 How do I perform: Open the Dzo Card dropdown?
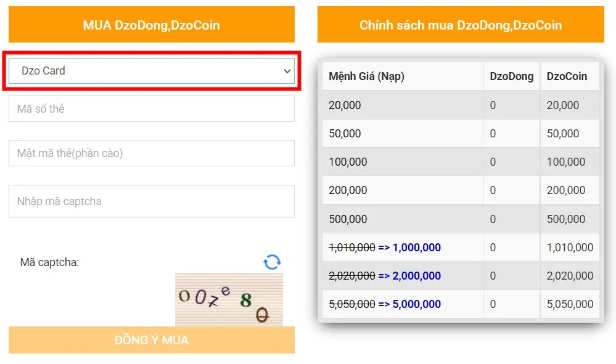coord(151,71)
